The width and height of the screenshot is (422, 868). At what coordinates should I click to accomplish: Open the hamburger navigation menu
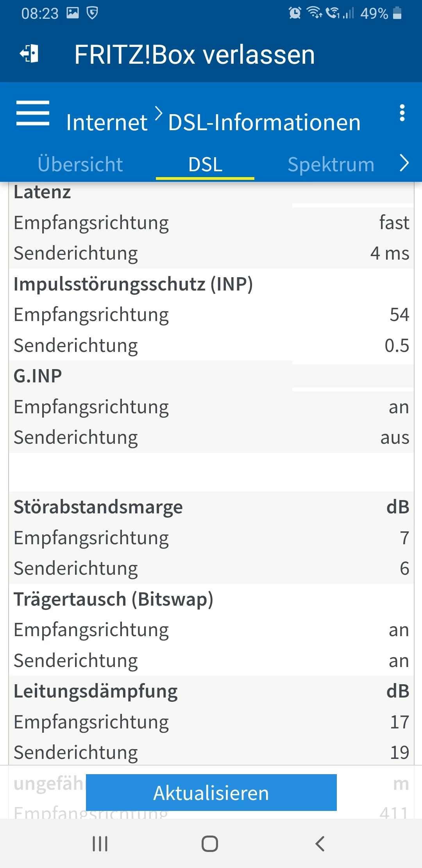point(33,113)
